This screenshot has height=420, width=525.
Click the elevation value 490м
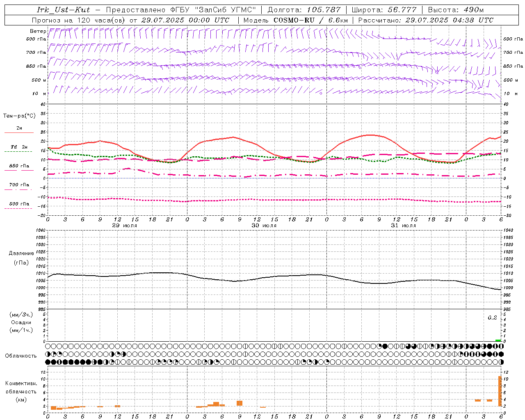tap(474, 10)
